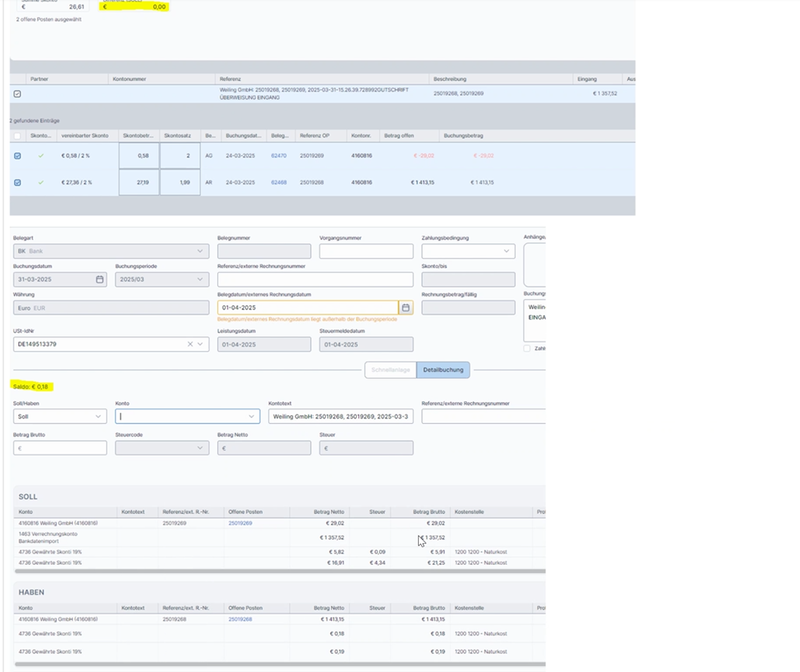Viewport: 800px width, 672px height.
Task: Uncheck the Weiling GmbH bank transaction row
Action: [x=17, y=94]
